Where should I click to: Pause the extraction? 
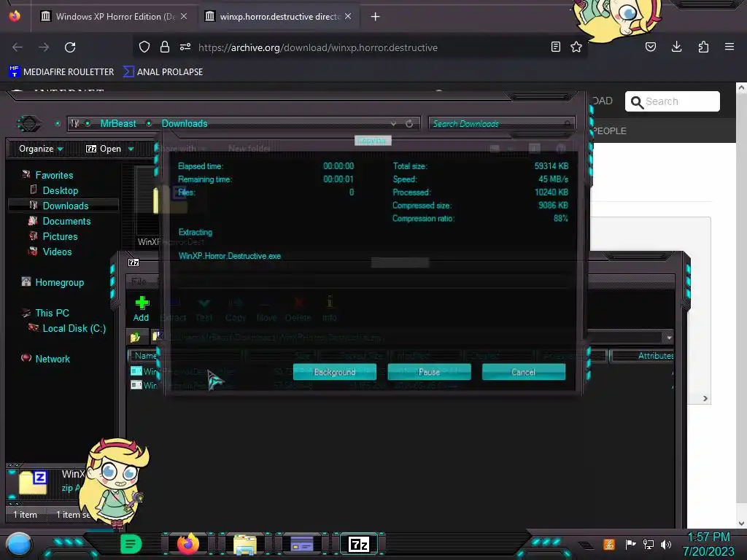pos(429,373)
